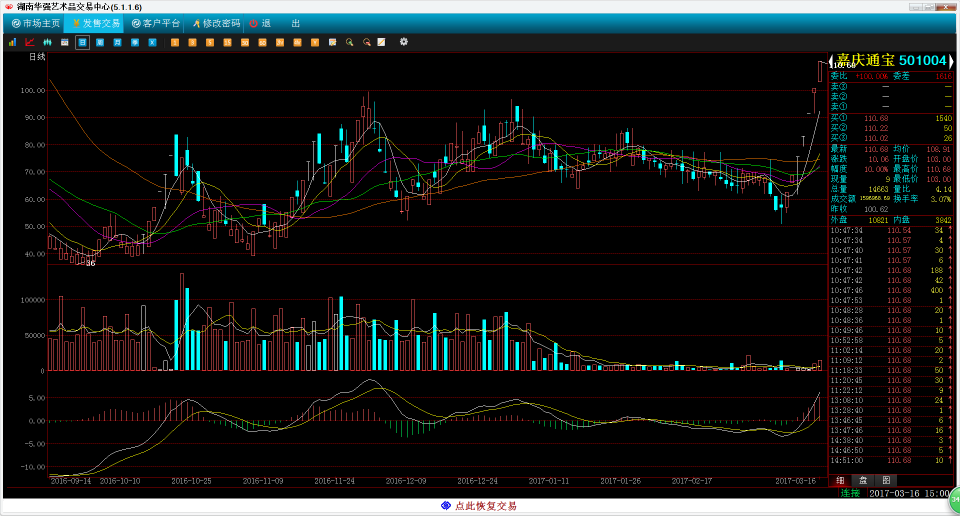The width and height of the screenshot is (960, 516).
Task: Click trade row at 13:08:10
Action: [891, 400]
